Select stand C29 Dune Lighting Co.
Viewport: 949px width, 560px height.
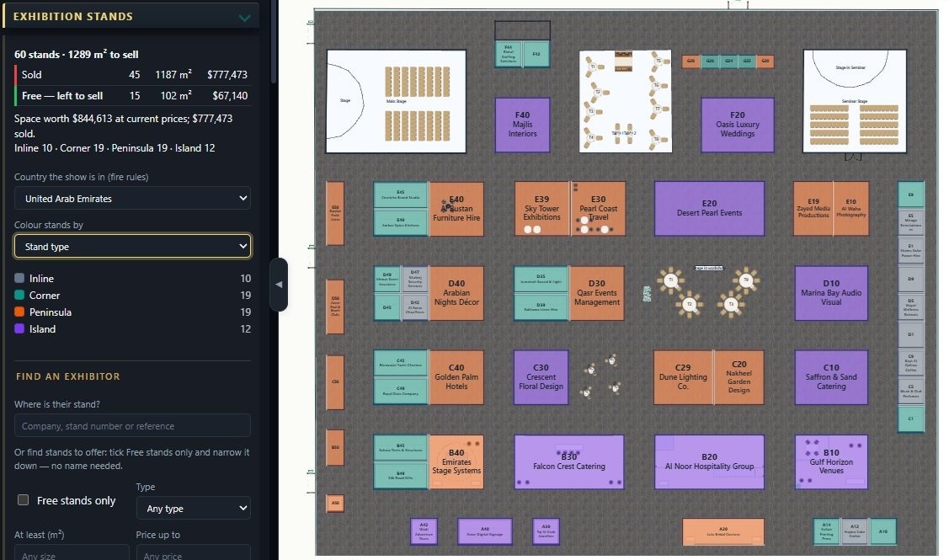coord(683,377)
